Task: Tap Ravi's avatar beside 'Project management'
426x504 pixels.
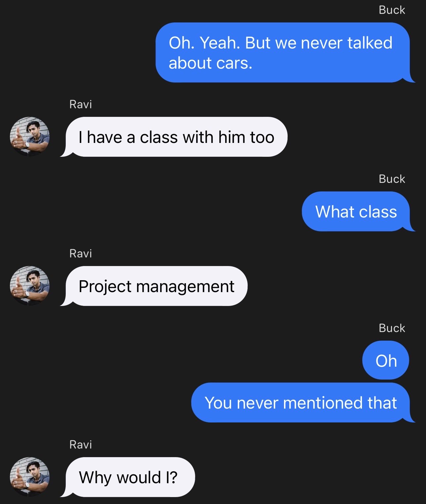Action: point(30,286)
